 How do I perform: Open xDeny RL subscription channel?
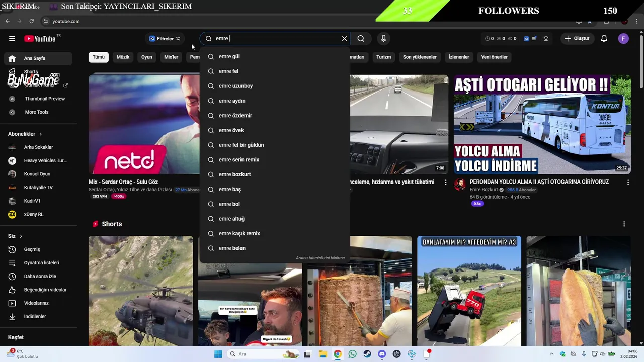(x=38, y=214)
